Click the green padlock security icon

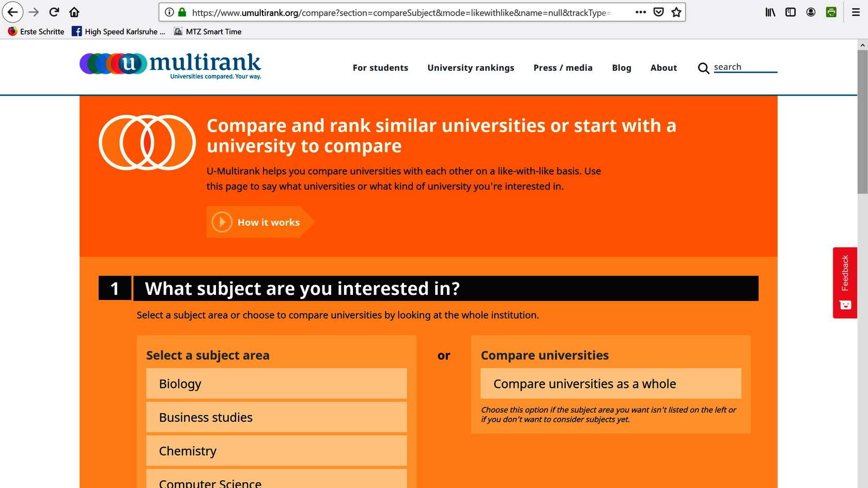tap(182, 12)
